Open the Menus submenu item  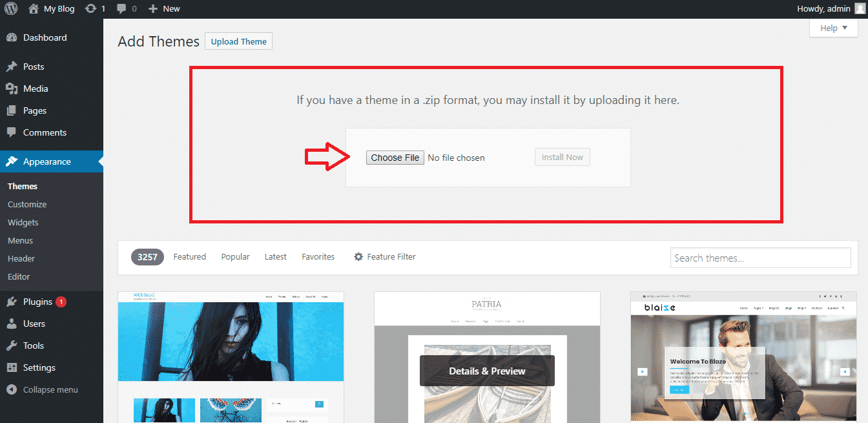point(20,240)
